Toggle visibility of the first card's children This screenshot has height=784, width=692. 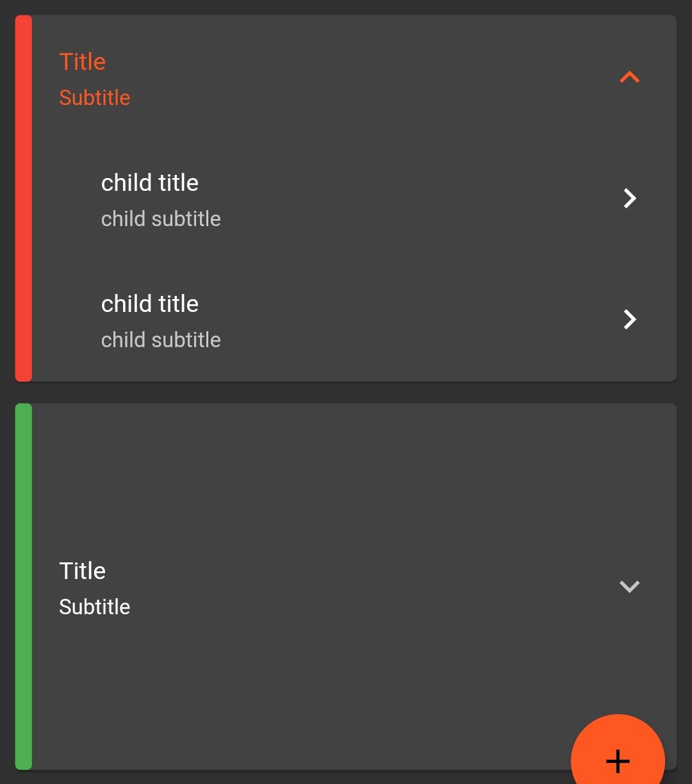(x=629, y=77)
